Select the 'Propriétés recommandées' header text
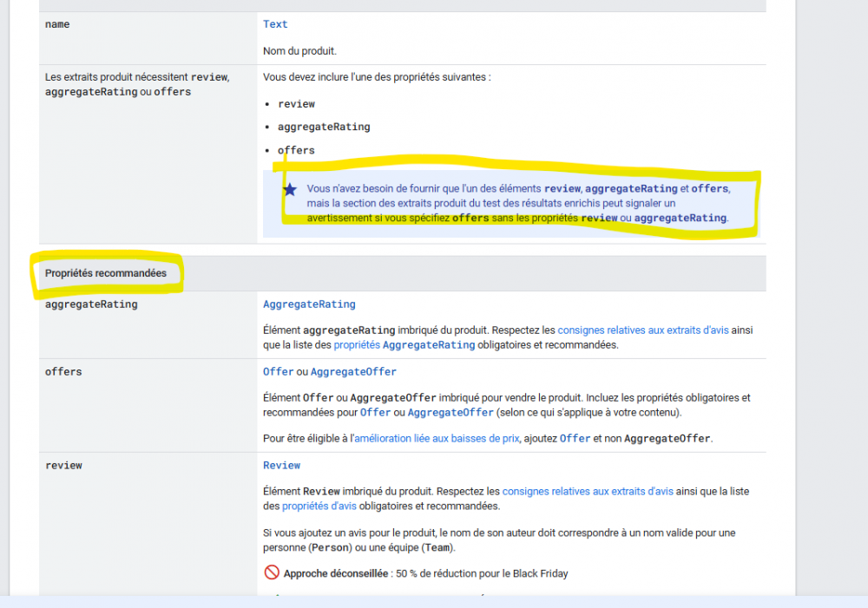Image resolution: width=868 pixels, height=608 pixels. (106, 273)
